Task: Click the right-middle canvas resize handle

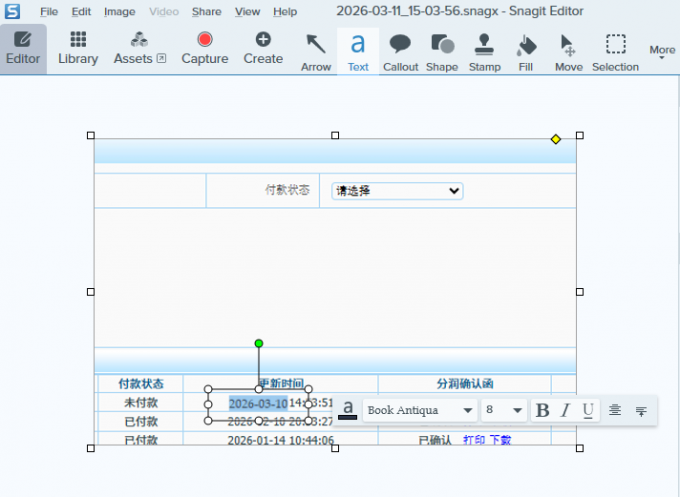Action: pos(579,292)
